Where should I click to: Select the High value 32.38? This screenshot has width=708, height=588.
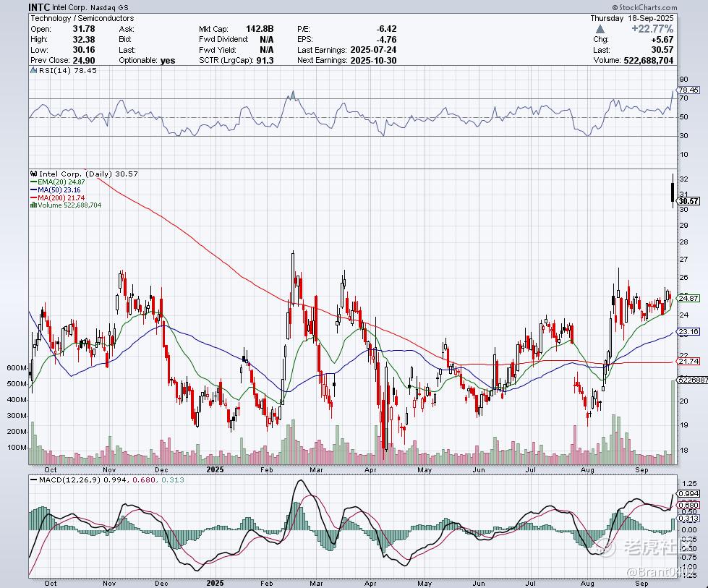[84, 39]
